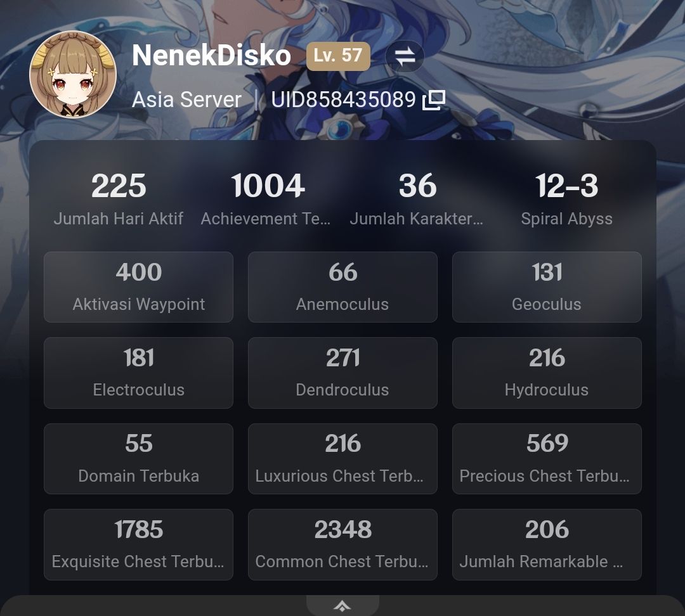Image resolution: width=685 pixels, height=616 pixels.
Task: Select the Luxurious Chest card
Action: coord(342,458)
